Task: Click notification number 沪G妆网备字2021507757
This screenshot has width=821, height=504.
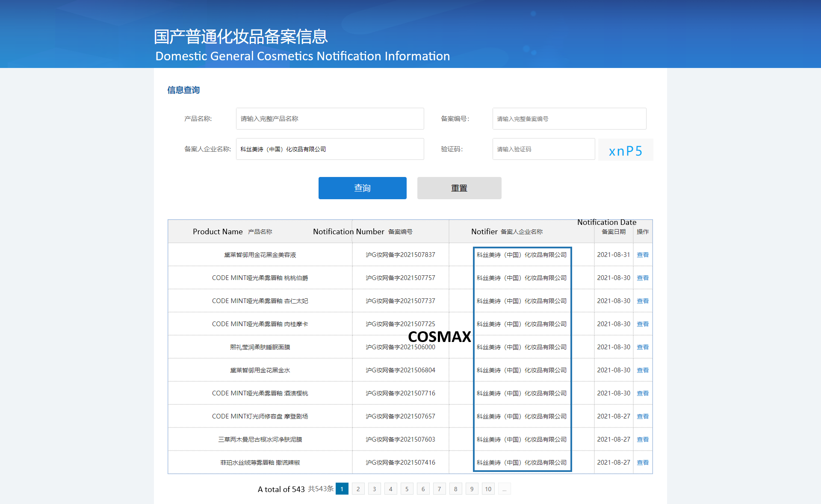Action: click(x=400, y=278)
